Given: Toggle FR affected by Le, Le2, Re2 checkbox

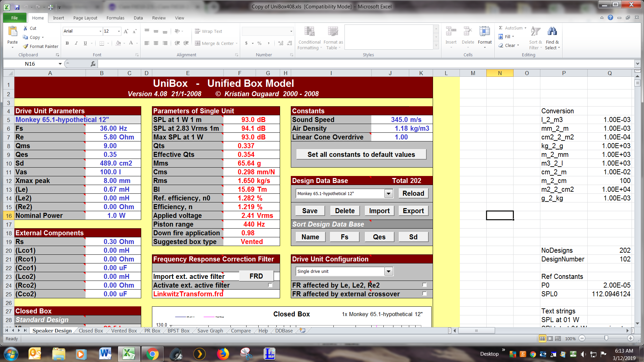Looking at the screenshot, I should (x=424, y=285).
